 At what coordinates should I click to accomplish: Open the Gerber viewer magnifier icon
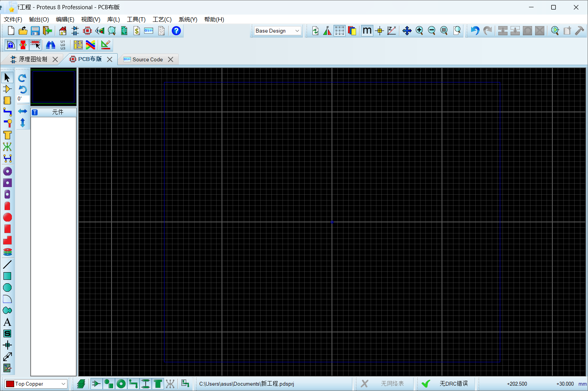[x=112, y=31]
